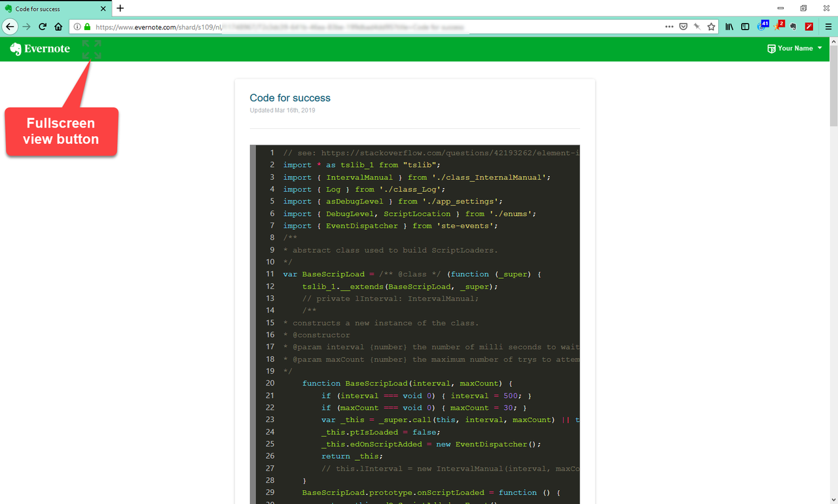The height and width of the screenshot is (504, 838).
Task: Open the Firefox hamburger menu
Action: (x=828, y=27)
